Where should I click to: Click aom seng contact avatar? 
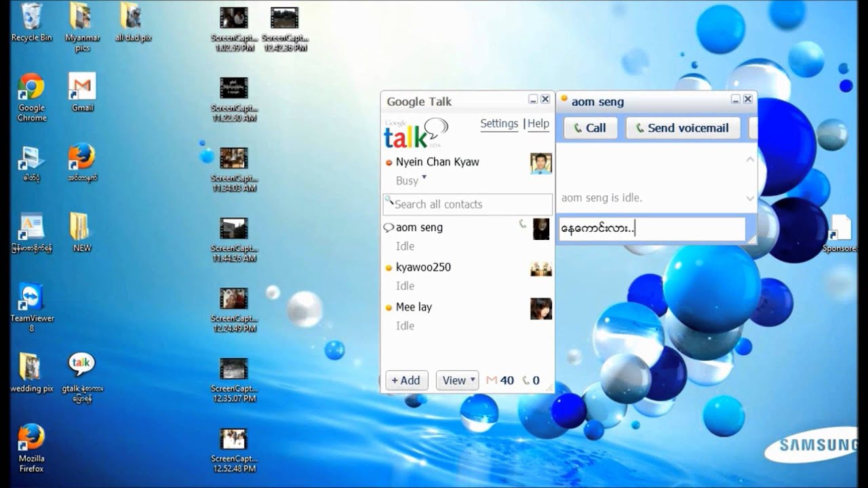tap(541, 229)
